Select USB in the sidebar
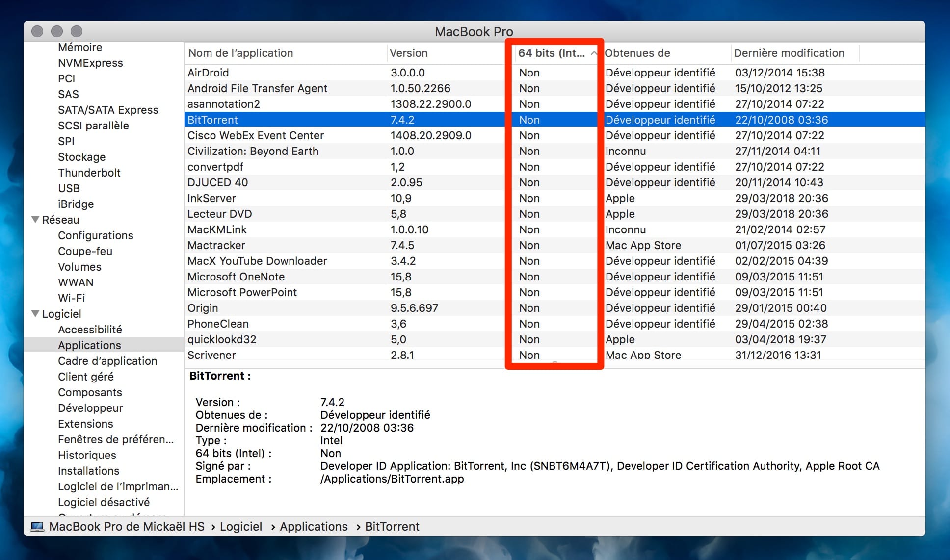The image size is (950, 560). [x=69, y=188]
